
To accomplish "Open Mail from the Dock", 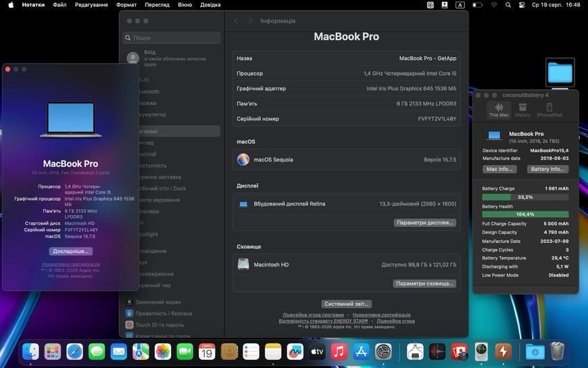I will coord(119,352).
